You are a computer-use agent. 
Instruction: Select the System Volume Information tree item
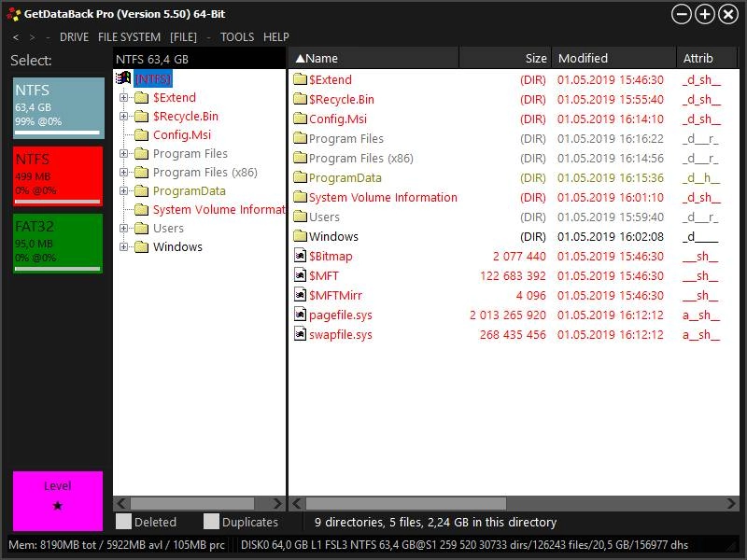[218, 209]
